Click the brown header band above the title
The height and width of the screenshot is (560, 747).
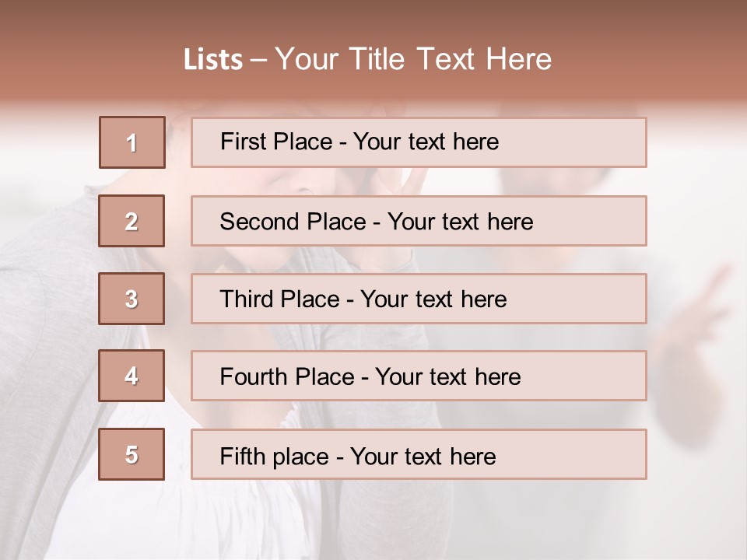click(x=373, y=19)
